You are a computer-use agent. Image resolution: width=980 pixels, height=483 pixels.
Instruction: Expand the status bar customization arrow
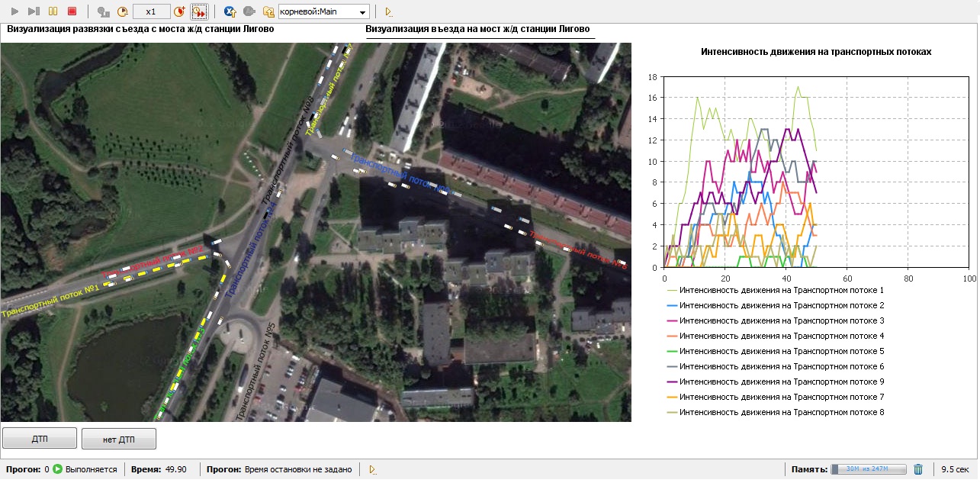[x=372, y=469]
